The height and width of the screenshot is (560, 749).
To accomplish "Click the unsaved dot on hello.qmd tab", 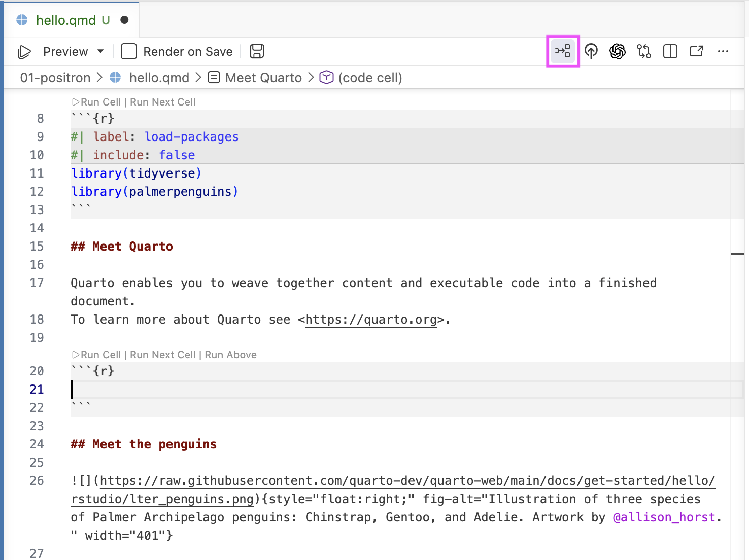I will pos(124,20).
